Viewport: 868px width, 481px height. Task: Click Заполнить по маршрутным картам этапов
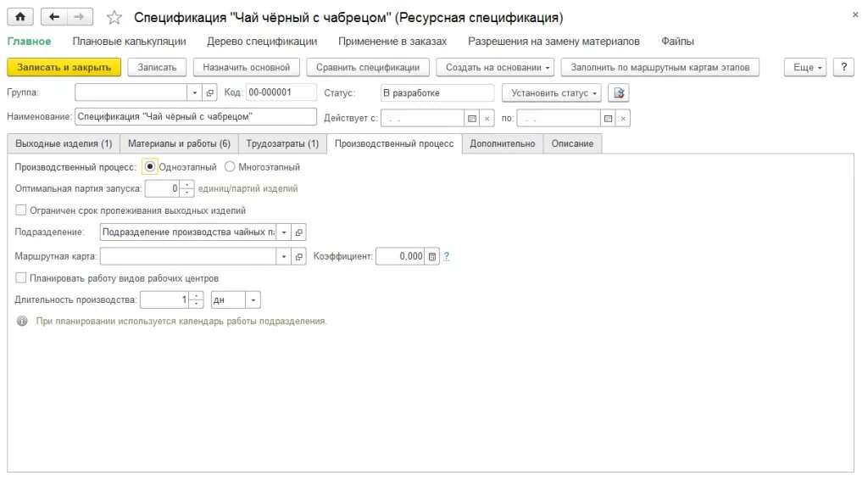[x=659, y=67]
